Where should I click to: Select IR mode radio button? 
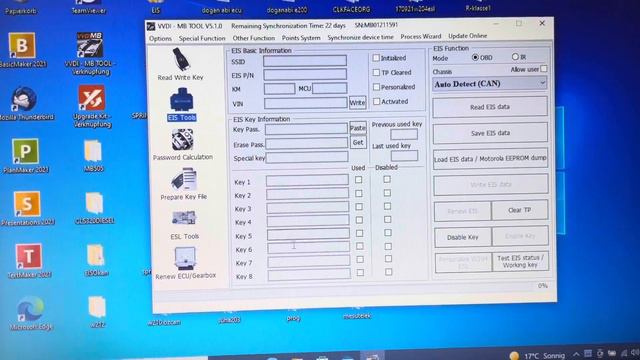tap(515, 57)
